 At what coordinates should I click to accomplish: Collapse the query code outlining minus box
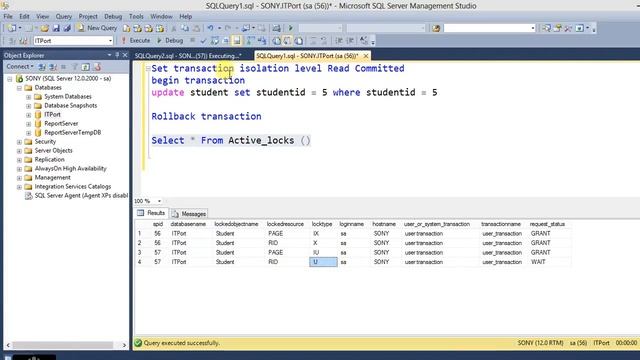tap(148, 69)
